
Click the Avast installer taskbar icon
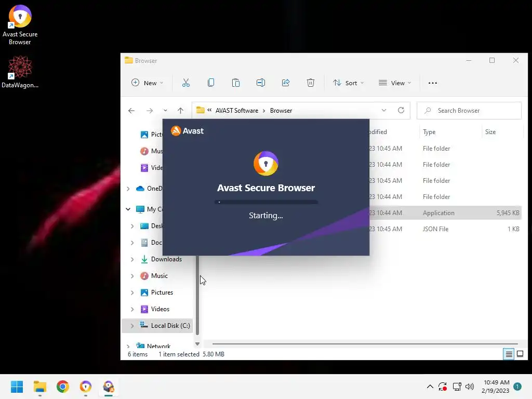click(x=109, y=387)
